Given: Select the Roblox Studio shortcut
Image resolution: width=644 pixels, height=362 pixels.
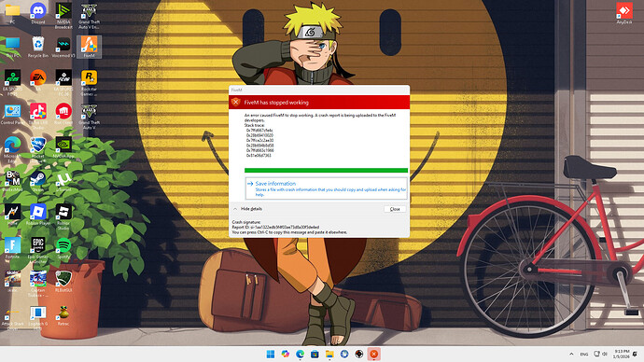Looking at the screenshot, I should 63,216.
